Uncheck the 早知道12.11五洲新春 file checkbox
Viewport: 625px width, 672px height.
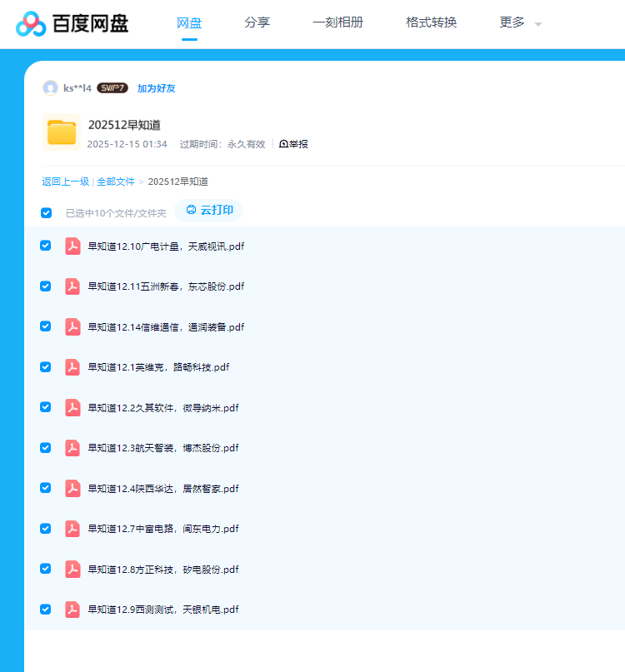[46, 286]
